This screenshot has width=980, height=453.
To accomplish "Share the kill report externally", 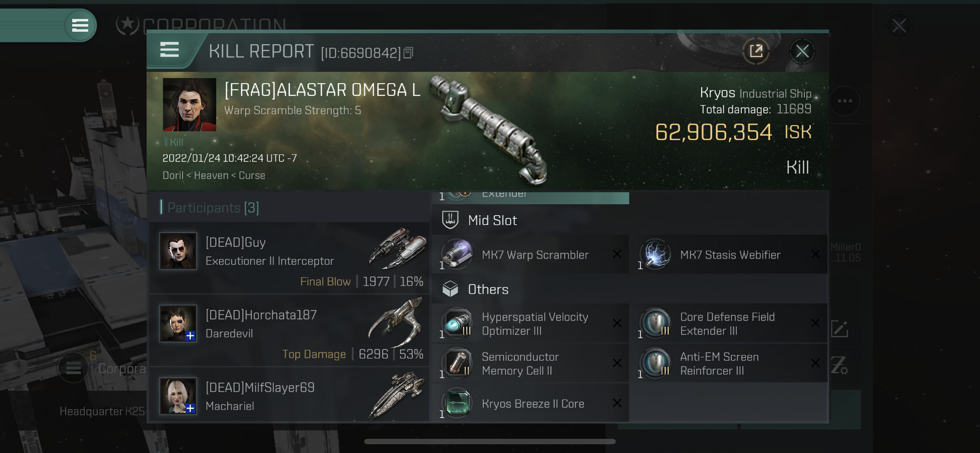I will click(755, 51).
